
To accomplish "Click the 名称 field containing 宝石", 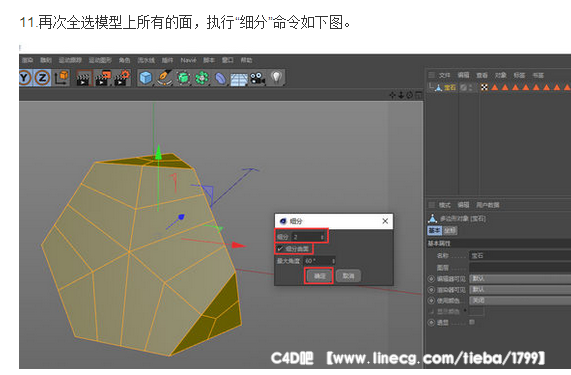I will pos(520,256).
